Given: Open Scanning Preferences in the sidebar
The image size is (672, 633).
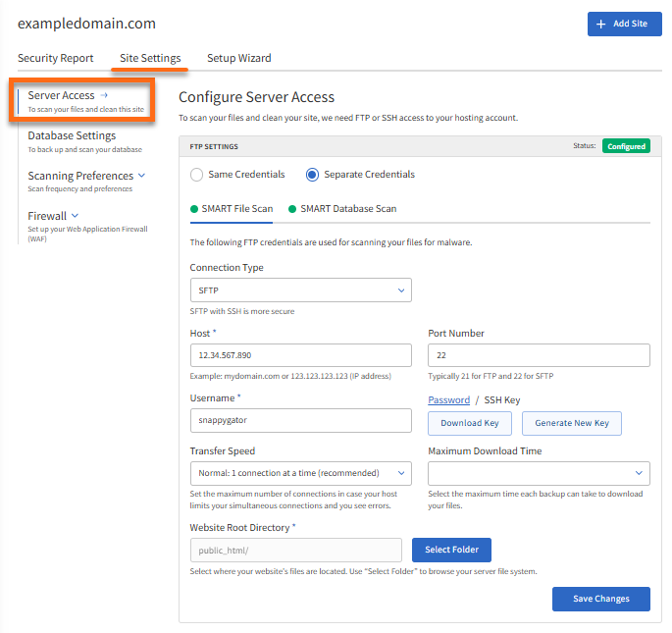Looking at the screenshot, I should (x=80, y=176).
